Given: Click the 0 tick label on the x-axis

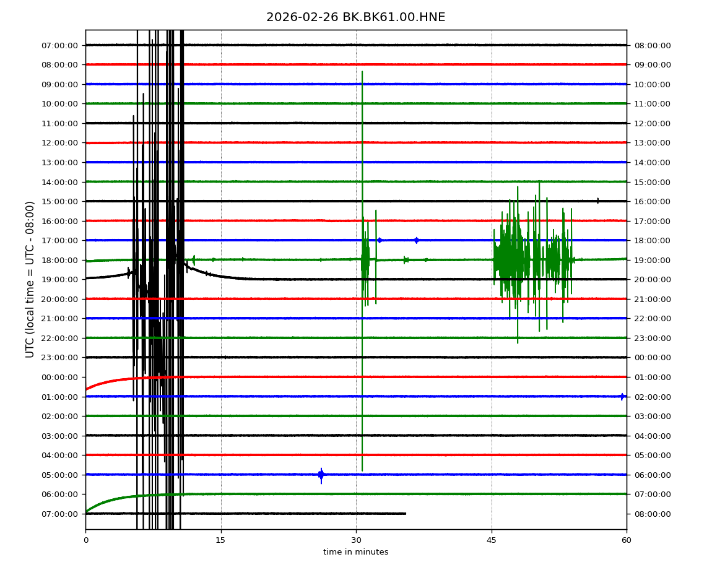Looking at the screenshot, I should [85, 540].
